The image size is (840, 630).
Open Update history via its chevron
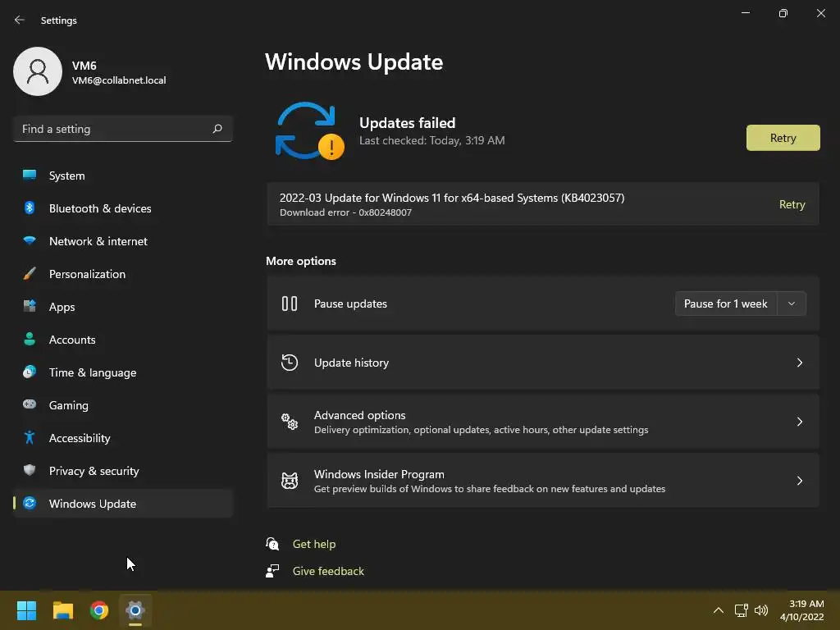tap(799, 363)
